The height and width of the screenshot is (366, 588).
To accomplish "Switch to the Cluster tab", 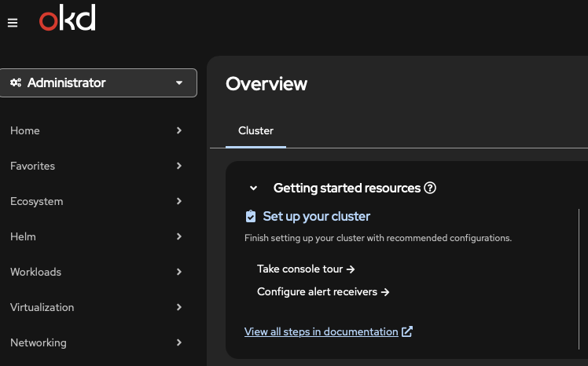I will point(255,130).
